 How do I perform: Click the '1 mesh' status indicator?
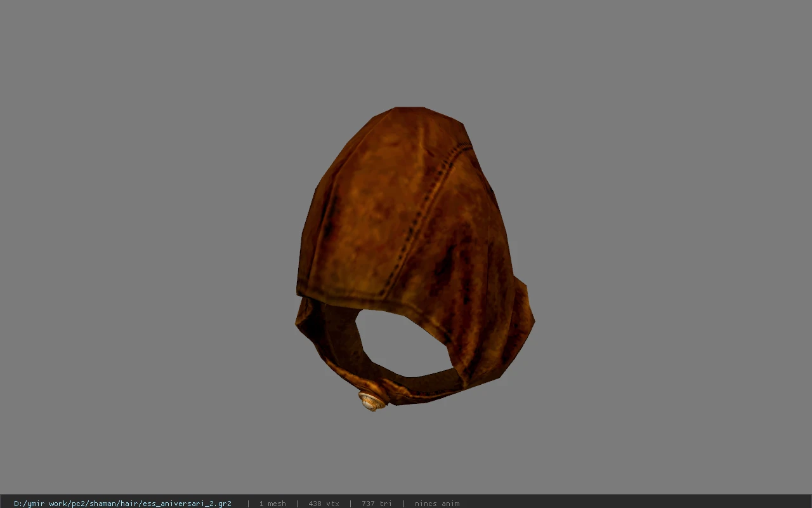click(273, 504)
